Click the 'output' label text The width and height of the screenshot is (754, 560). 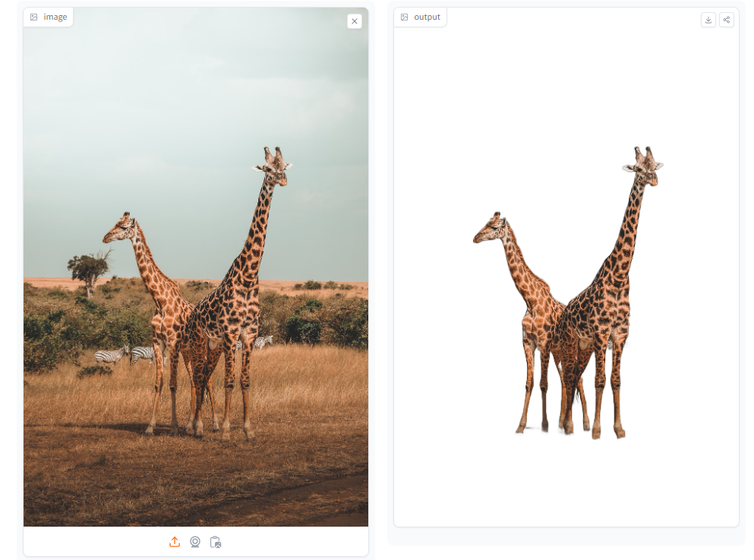click(427, 17)
